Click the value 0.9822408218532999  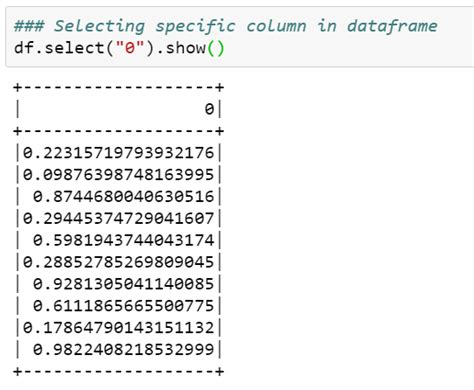tap(123, 350)
